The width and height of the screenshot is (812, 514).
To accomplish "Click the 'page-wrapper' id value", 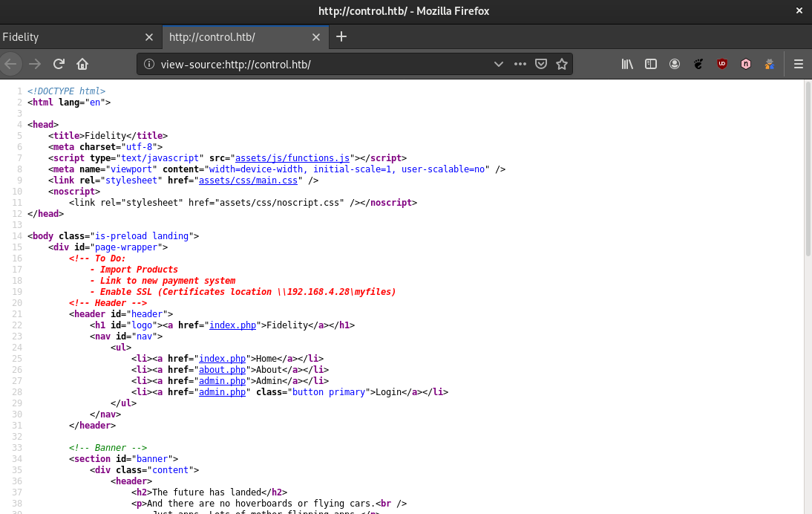I will click(126, 247).
